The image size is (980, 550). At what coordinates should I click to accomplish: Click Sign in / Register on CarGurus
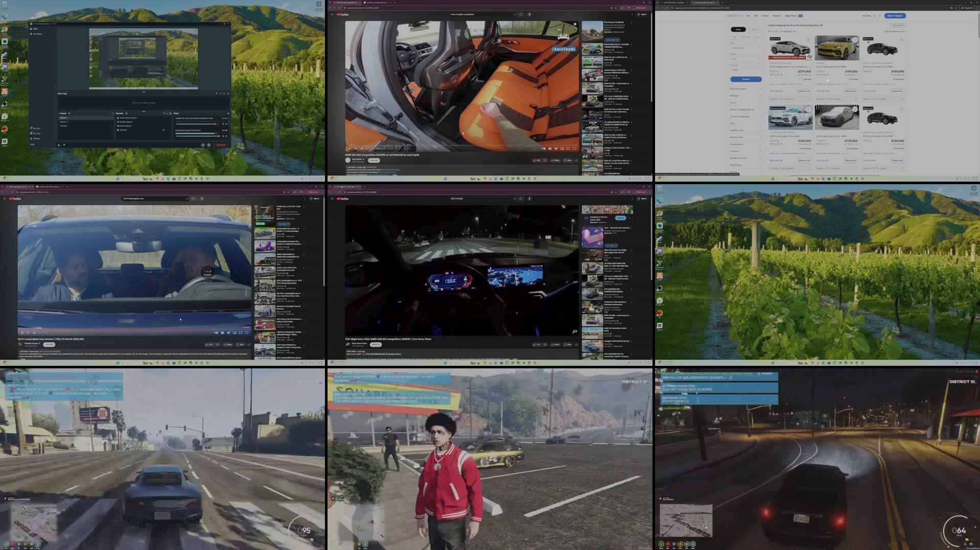coord(895,16)
